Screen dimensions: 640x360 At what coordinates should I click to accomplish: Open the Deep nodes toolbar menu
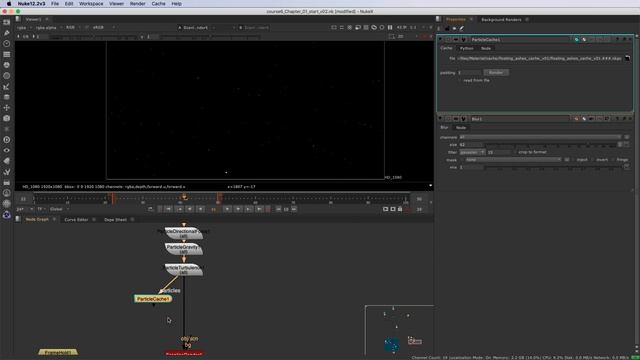pyautogui.click(x=7, y=140)
